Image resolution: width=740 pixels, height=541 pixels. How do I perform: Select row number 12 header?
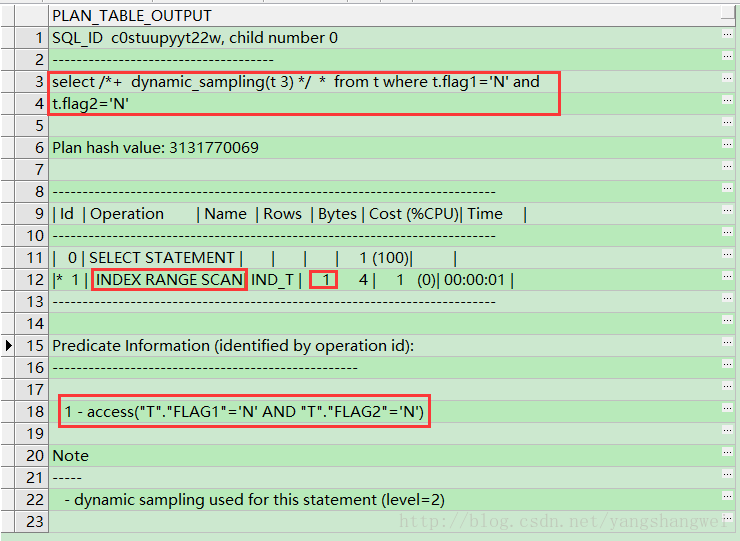tap(32, 280)
